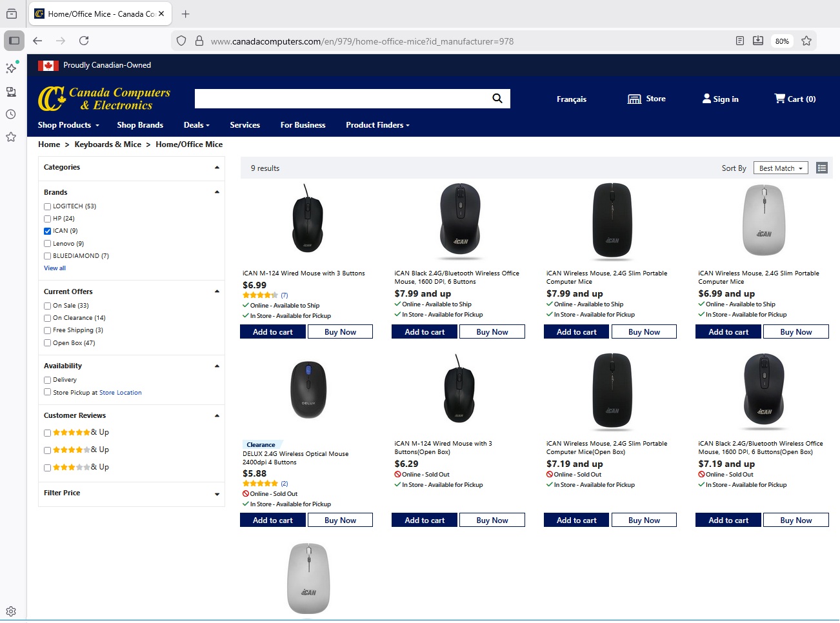Open browser history from sidebar
The height and width of the screenshot is (623, 840).
(11, 114)
